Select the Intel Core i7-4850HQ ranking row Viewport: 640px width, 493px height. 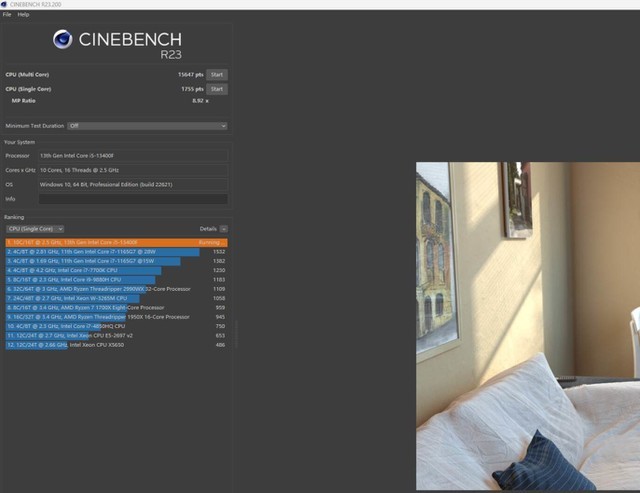point(116,326)
